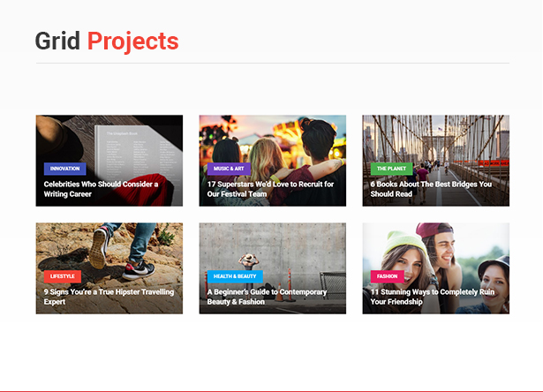Click the festival friends thumbnail image

pyautogui.click(x=273, y=139)
